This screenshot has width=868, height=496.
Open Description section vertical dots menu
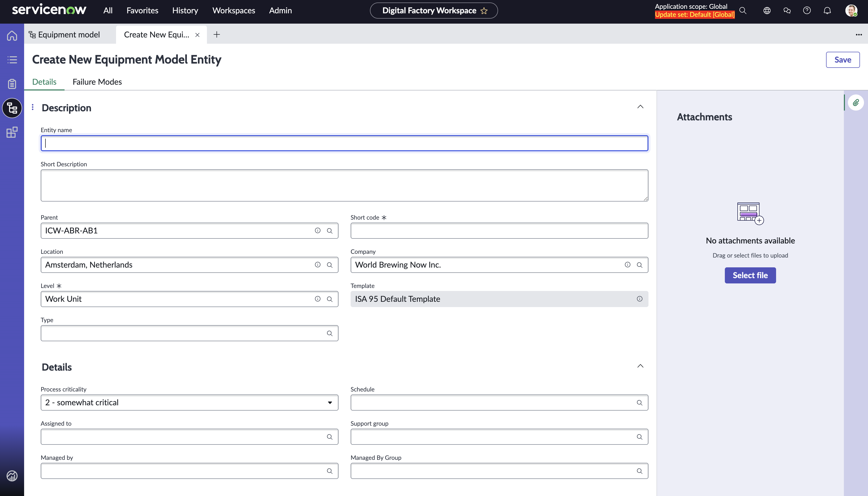33,107
